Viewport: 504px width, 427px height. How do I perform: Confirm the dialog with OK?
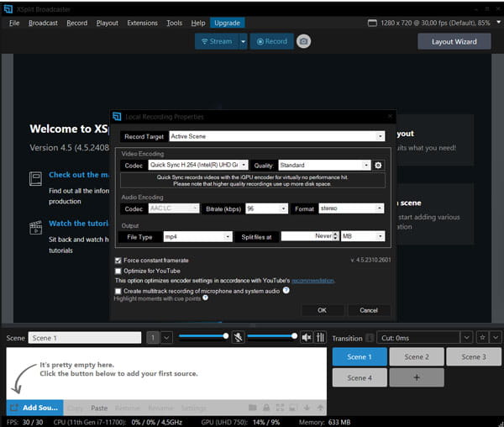coord(322,310)
